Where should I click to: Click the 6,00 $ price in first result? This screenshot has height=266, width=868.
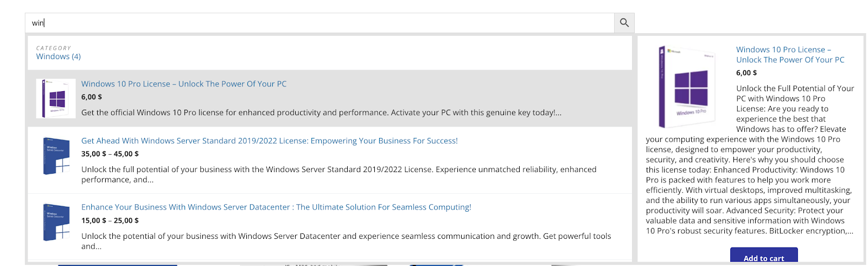pos(92,97)
